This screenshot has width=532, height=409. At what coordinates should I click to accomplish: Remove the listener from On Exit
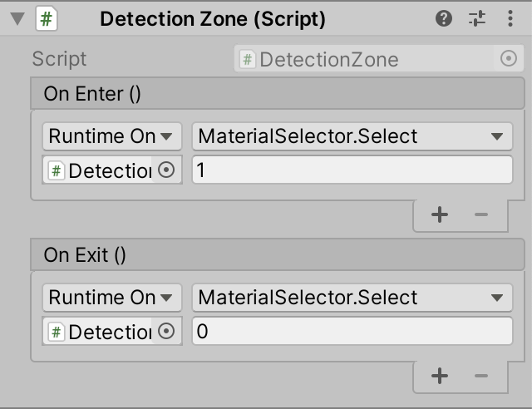[x=480, y=376]
